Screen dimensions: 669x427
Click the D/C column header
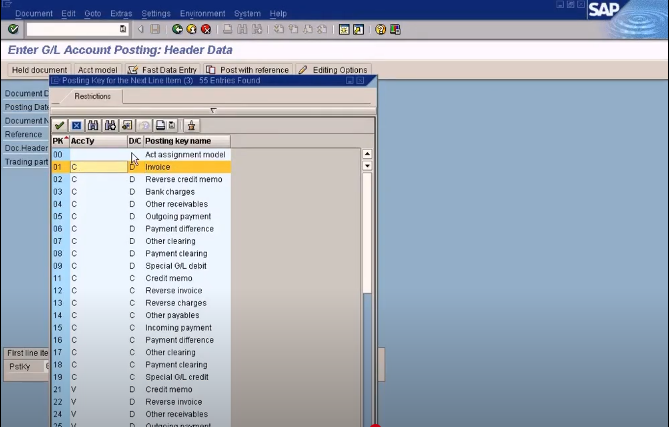135,141
